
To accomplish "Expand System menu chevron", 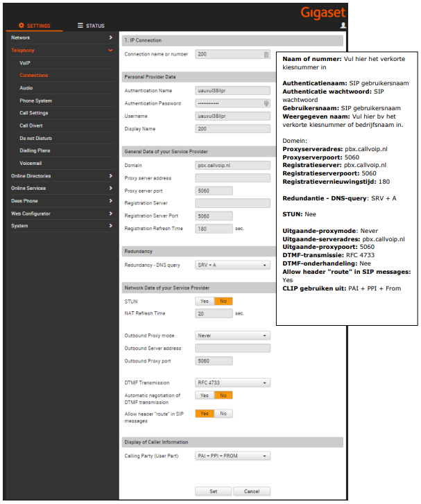I will pos(111,225).
